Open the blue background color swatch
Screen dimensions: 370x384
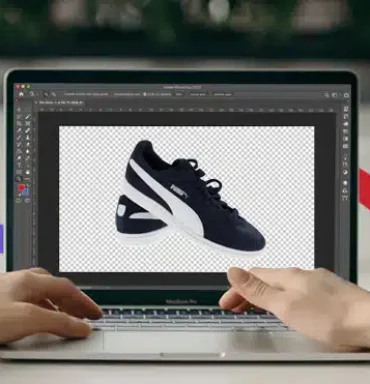(x=26, y=192)
